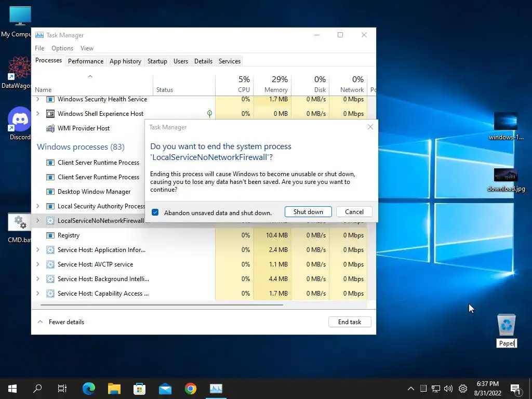
Task: Click the Task Manager taskbar icon
Action: [216, 389]
